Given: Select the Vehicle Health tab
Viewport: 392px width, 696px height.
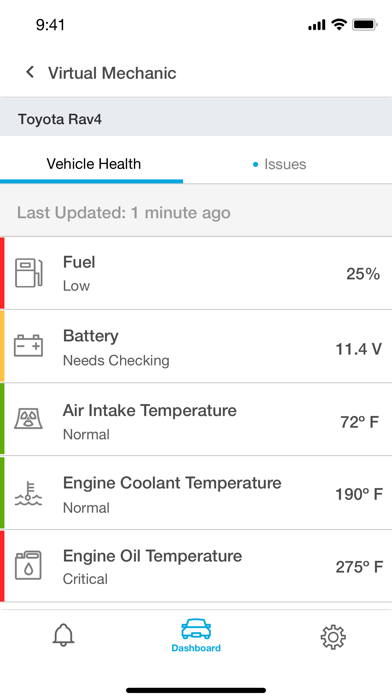Looking at the screenshot, I should (x=94, y=164).
